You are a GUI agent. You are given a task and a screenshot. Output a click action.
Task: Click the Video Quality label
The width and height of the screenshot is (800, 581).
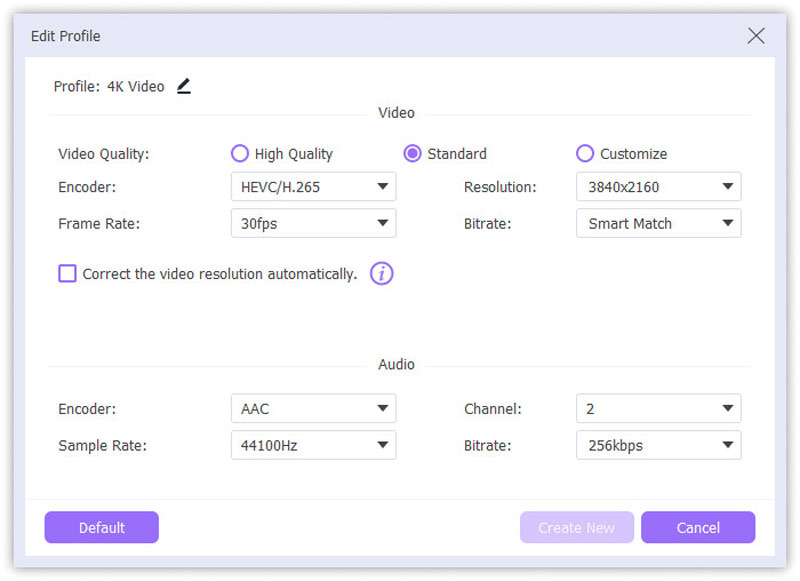click(x=104, y=154)
